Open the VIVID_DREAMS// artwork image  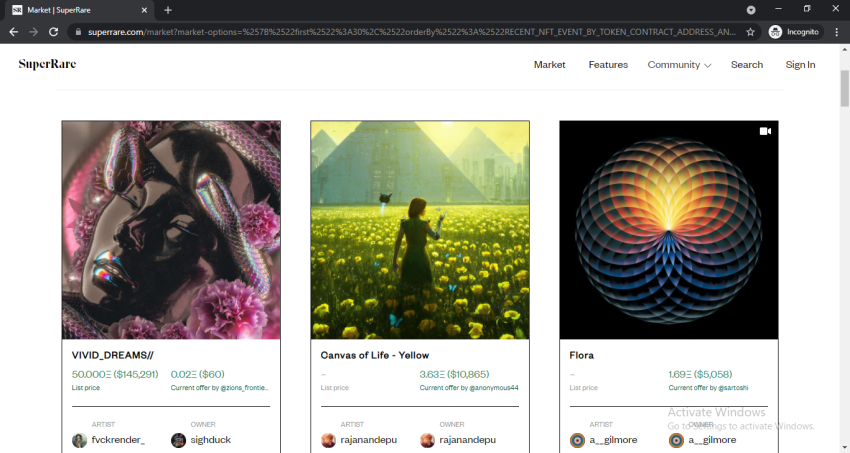coord(171,230)
